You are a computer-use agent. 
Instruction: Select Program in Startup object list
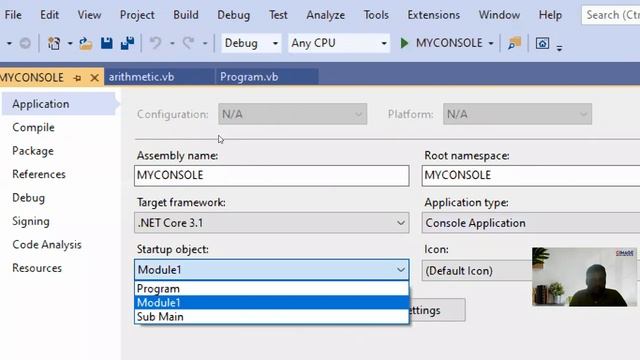coord(271,289)
